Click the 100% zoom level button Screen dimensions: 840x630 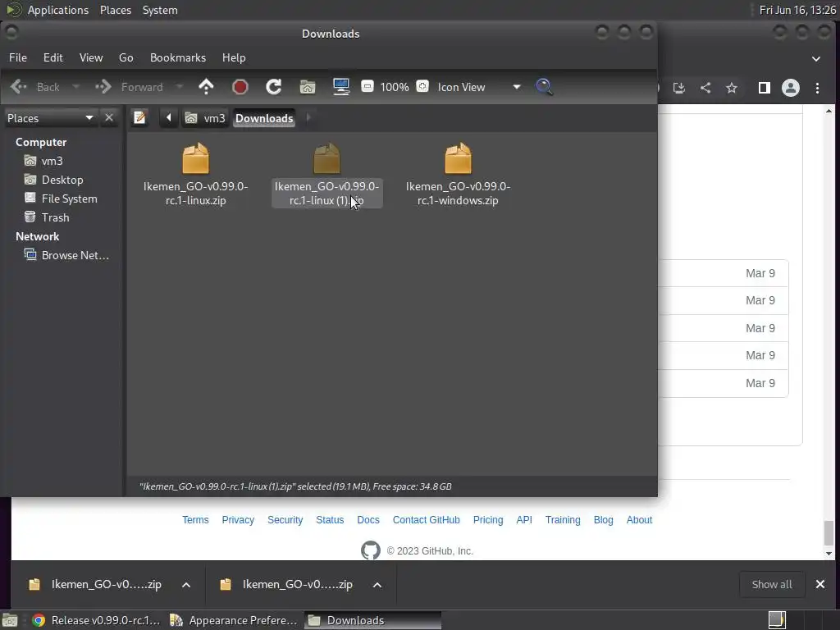click(395, 87)
